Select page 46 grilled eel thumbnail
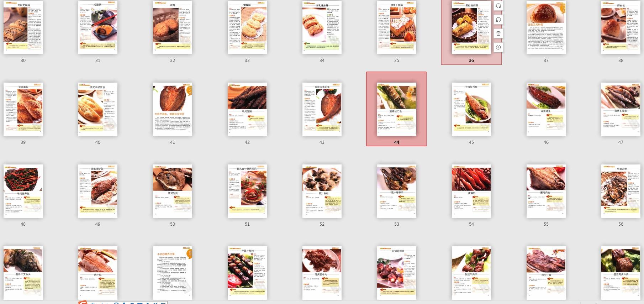This screenshot has height=304, width=644. (546, 109)
